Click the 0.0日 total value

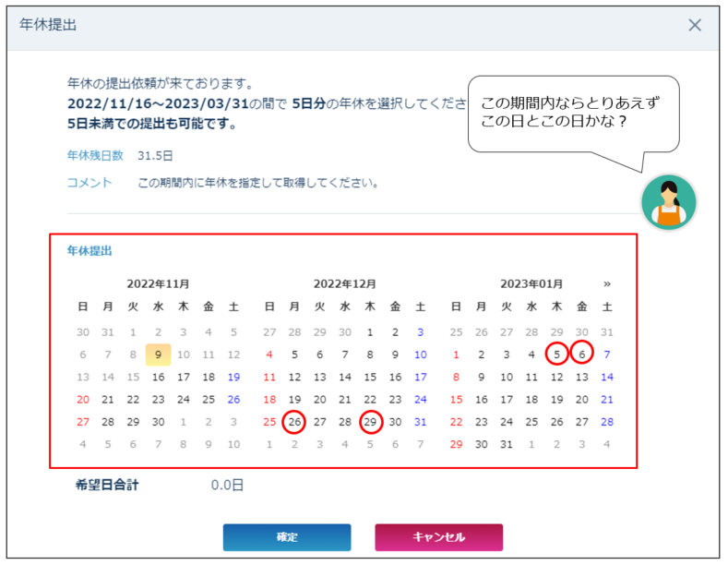click(x=227, y=485)
